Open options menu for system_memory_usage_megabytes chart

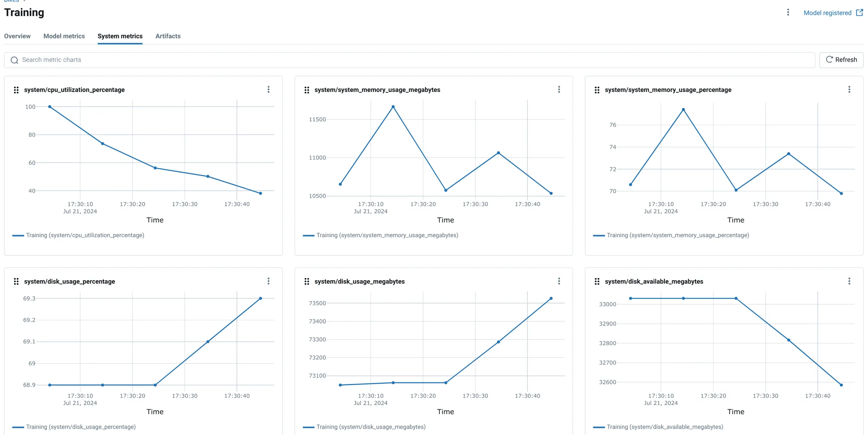[559, 90]
